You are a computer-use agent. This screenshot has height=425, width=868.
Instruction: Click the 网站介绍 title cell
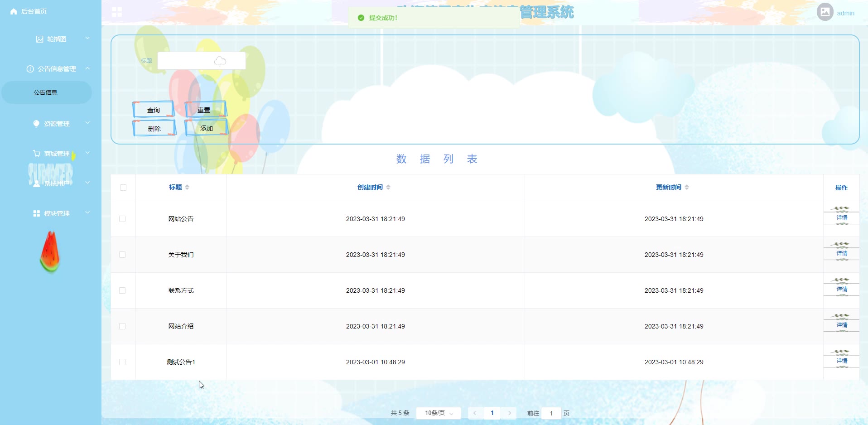tap(181, 326)
